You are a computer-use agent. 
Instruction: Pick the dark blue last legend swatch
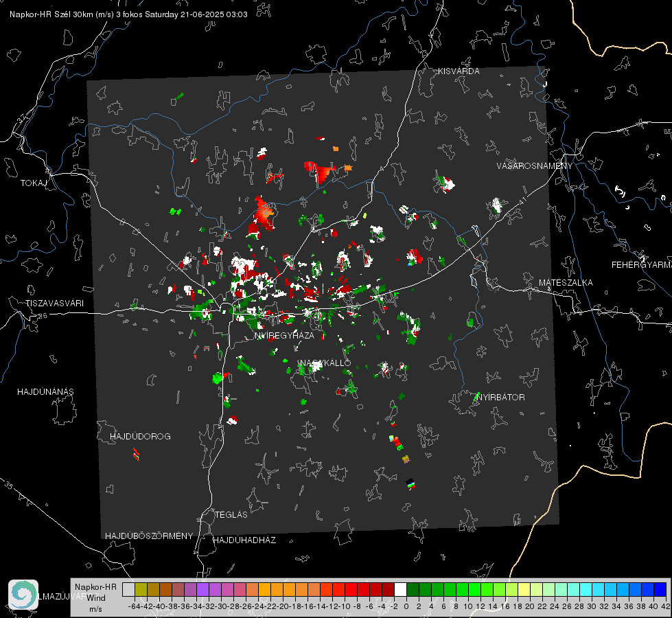click(660, 590)
